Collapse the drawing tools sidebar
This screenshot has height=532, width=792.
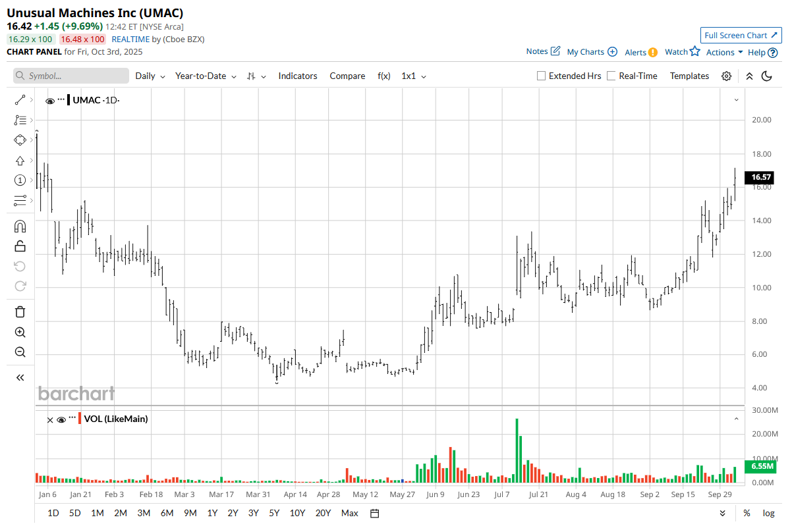(20, 377)
